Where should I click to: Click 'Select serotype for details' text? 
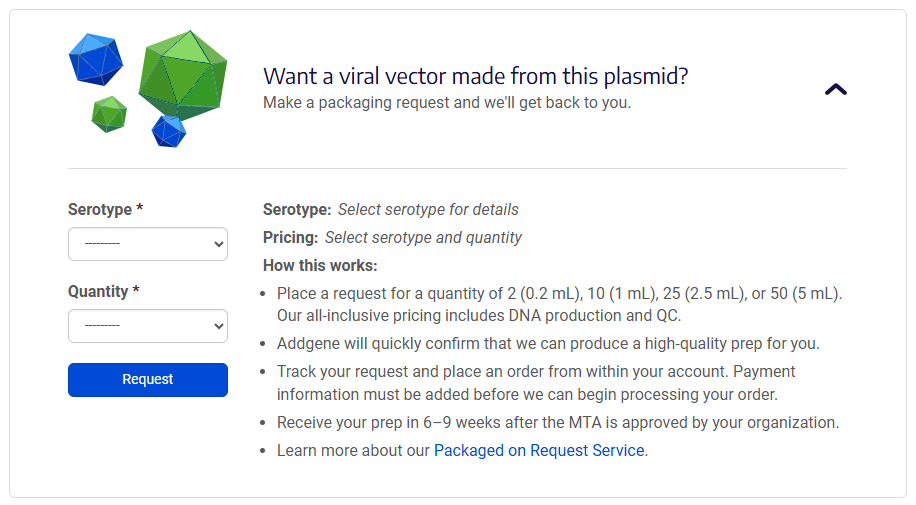coord(428,210)
